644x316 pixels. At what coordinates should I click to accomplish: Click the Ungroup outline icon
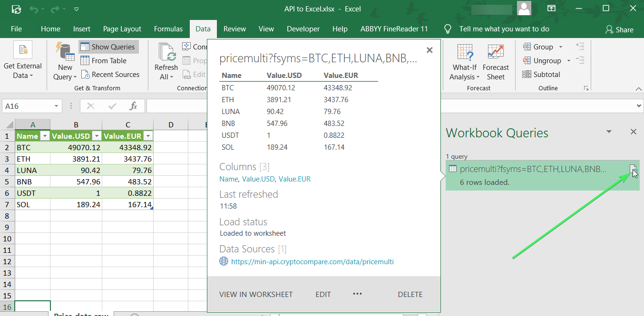point(527,60)
